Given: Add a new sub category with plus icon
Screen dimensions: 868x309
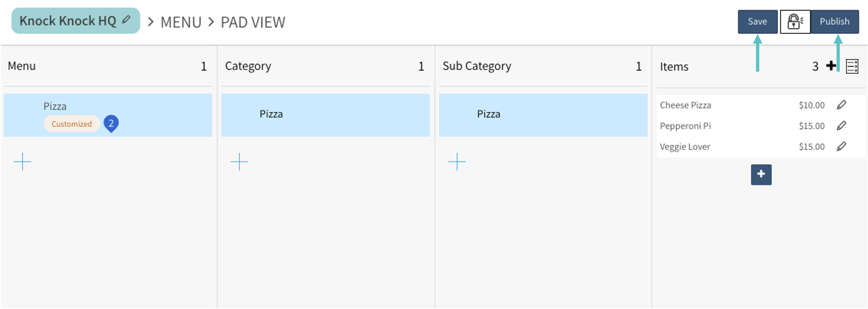Looking at the screenshot, I should pos(457,162).
